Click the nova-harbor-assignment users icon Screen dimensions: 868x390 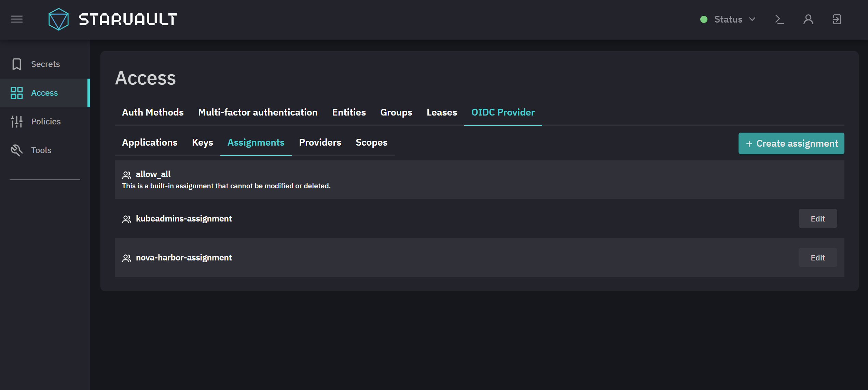[x=127, y=258]
